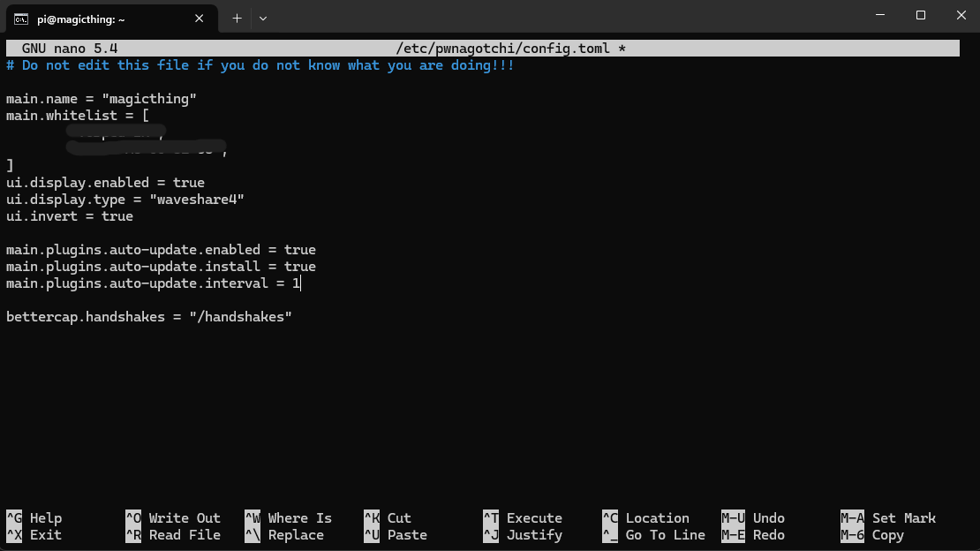Click the ^U Paste shortcut

[x=396, y=535]
